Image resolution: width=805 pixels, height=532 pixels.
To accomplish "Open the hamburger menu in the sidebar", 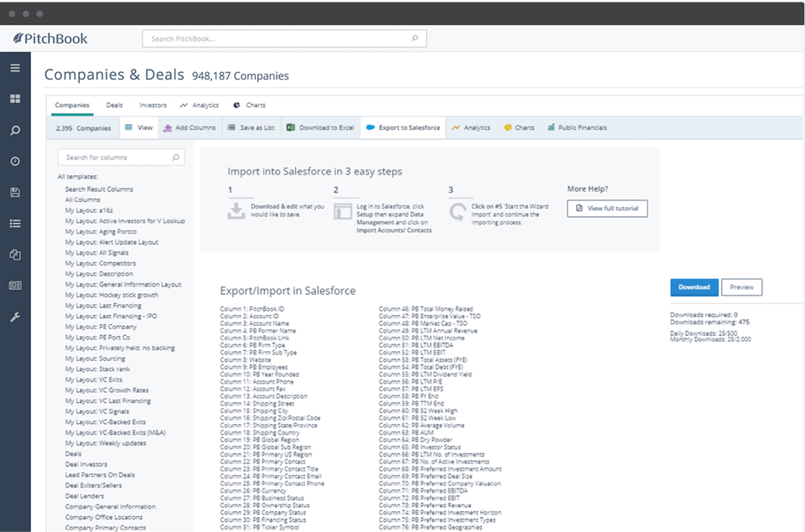I will click(15, 68).
